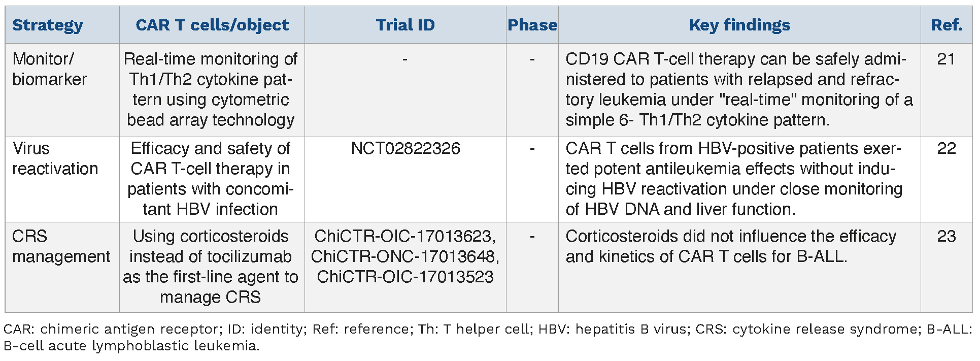Click trial ID ChiCTR-OIC-17013523
This screenshot has width=980, height=361.
point(405,277)
